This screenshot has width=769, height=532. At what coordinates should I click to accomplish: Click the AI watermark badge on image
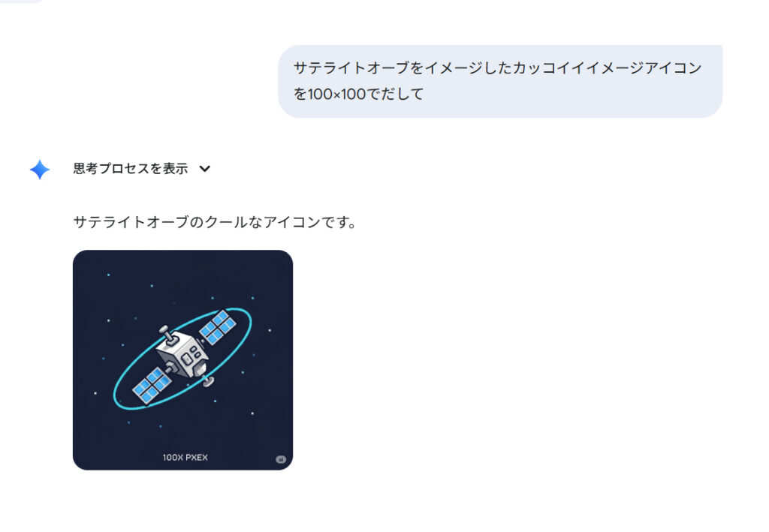(281, 459)
